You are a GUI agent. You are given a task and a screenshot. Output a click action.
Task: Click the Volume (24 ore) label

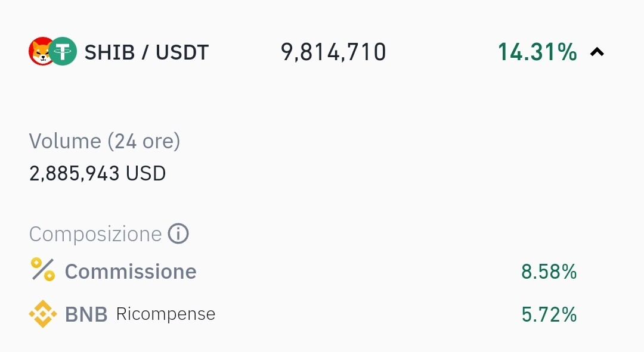coord(104,142)
